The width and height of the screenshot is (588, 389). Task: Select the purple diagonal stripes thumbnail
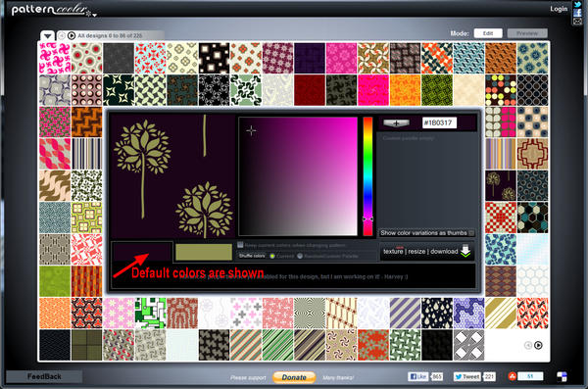405,314
